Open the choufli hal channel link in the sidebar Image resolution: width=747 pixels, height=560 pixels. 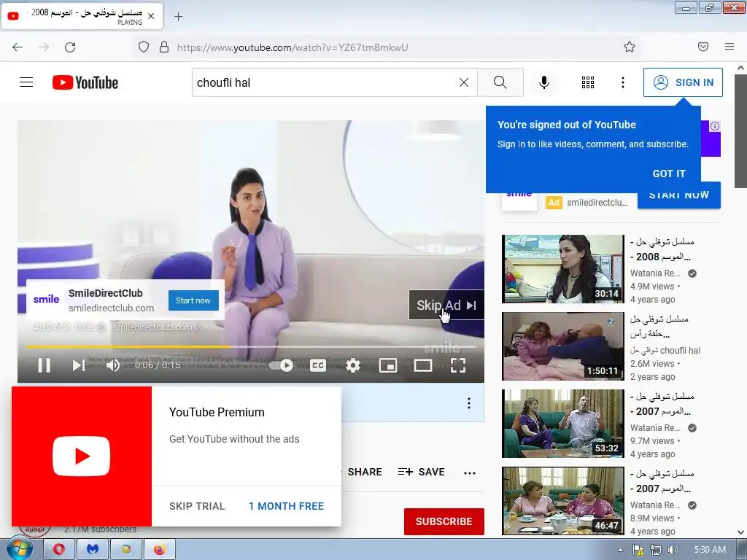665,351
